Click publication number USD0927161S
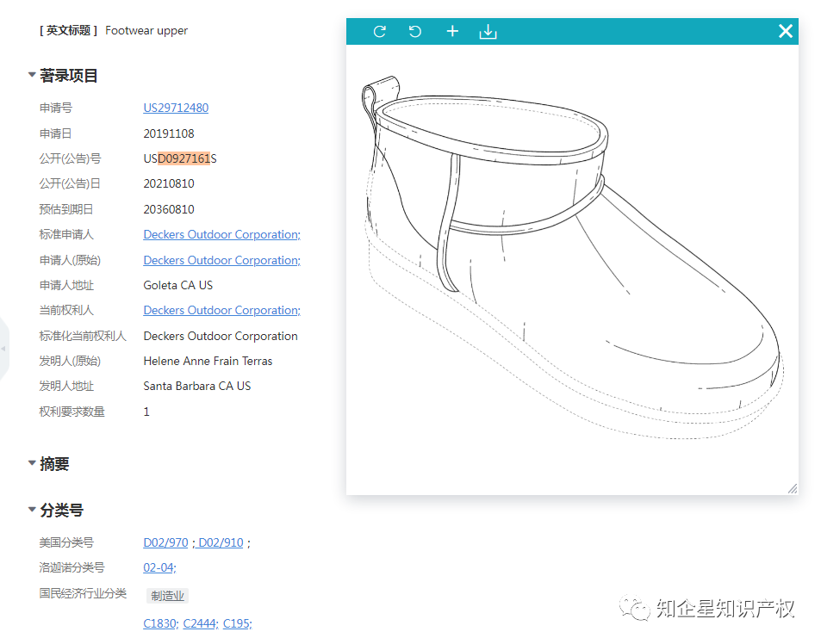 179,158
